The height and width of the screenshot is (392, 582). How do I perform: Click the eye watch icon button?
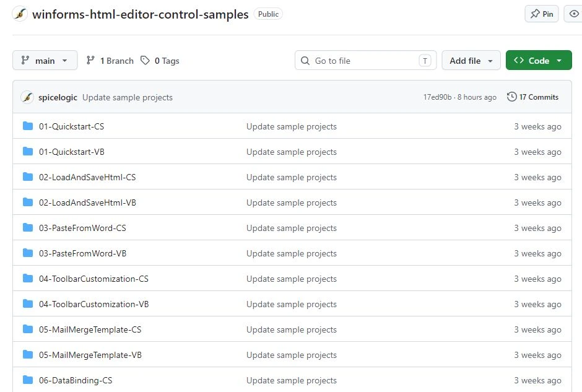click(x=573, y=14)
